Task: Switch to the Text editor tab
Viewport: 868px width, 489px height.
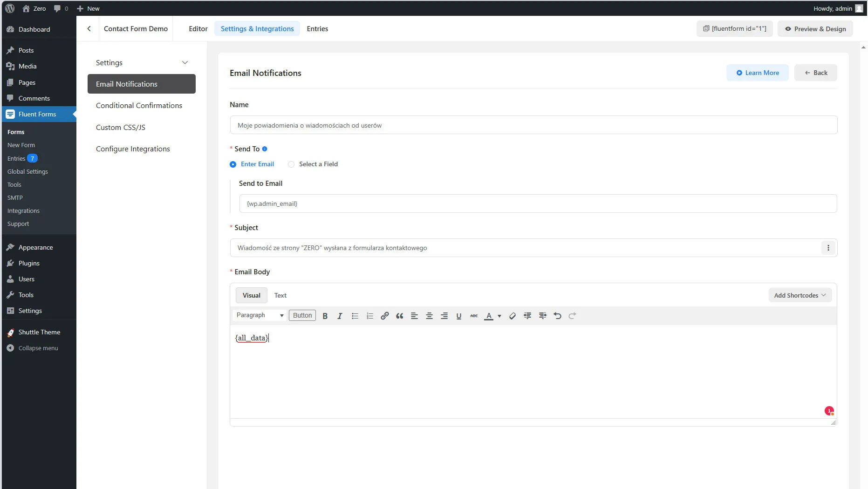Action: click(280, 295)
